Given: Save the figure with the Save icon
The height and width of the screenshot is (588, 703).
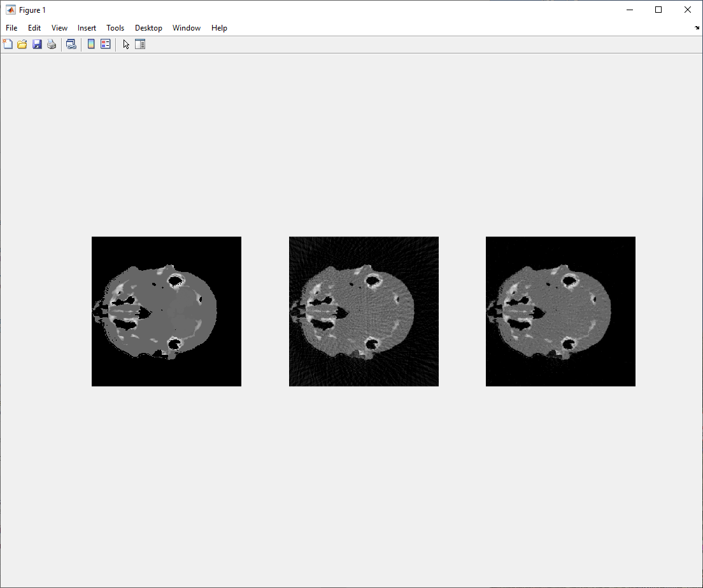Looking at the screenshot, I should pos(37,44).
